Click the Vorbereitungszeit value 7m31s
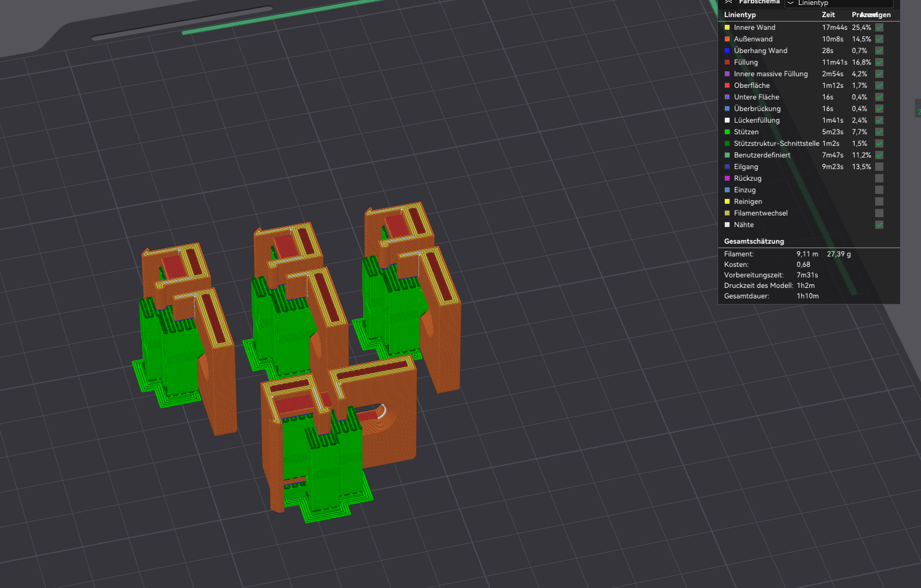The image size is (921, 588). (x=807, y=275)
